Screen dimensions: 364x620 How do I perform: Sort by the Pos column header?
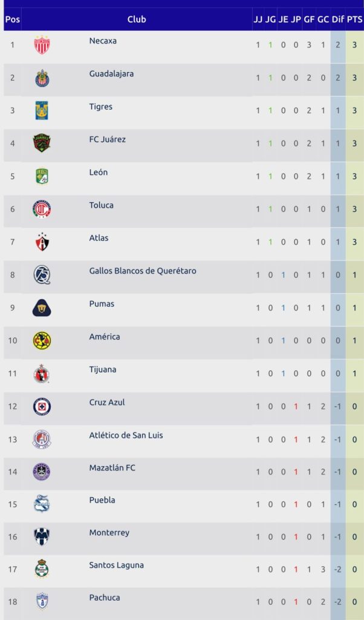pos(12,19)
